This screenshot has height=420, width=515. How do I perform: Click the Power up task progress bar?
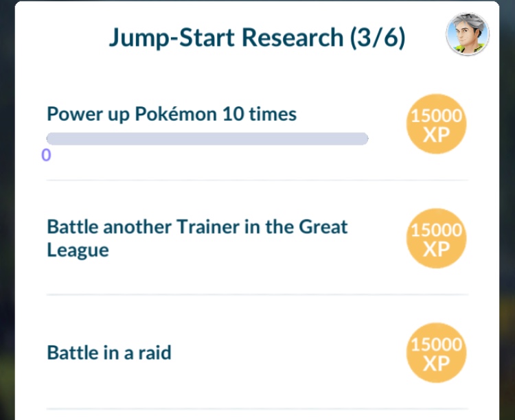click(207, 139)
